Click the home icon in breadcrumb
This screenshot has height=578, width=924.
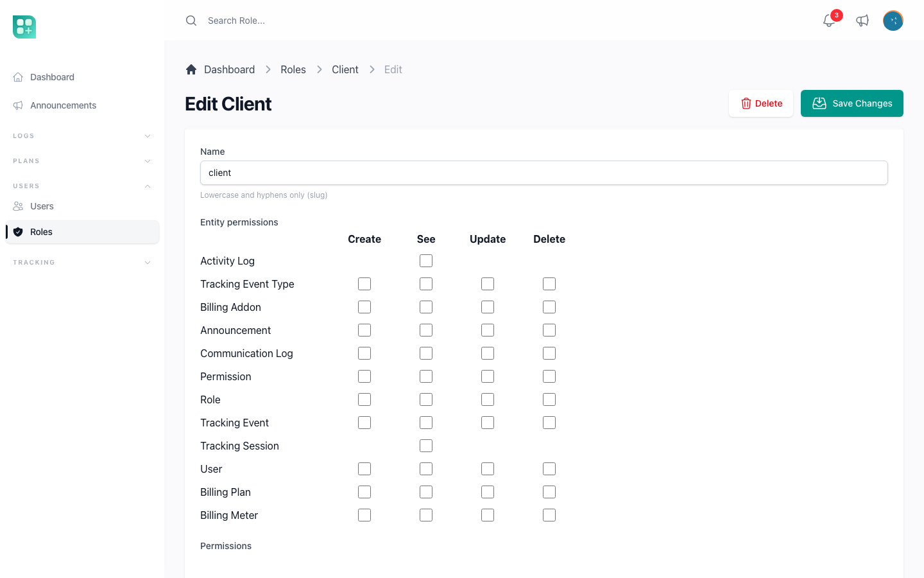click(191, 69)
